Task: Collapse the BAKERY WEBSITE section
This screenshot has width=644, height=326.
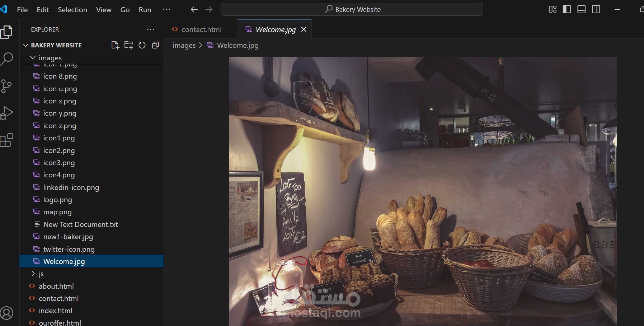Action: coord(25,45)
